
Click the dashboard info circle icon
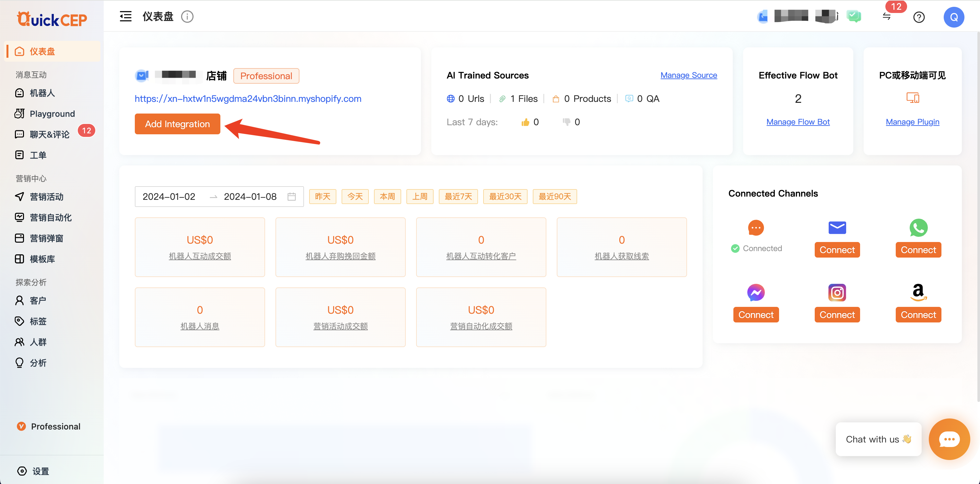[187, 16]
